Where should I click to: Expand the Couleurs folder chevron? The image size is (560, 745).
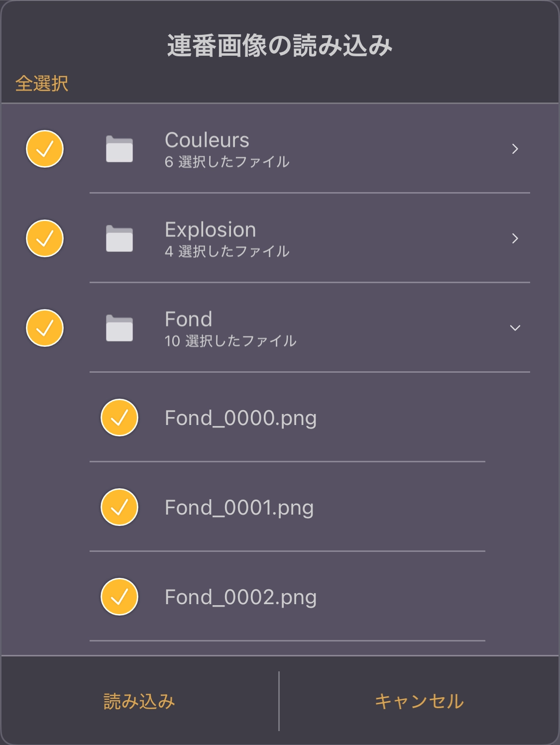coord(515,149)
